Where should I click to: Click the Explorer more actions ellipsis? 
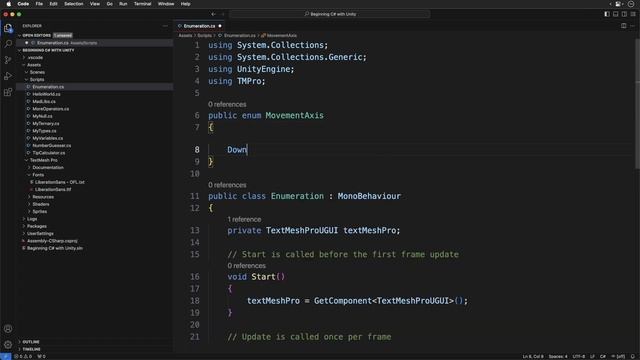[x=165, y=26]
